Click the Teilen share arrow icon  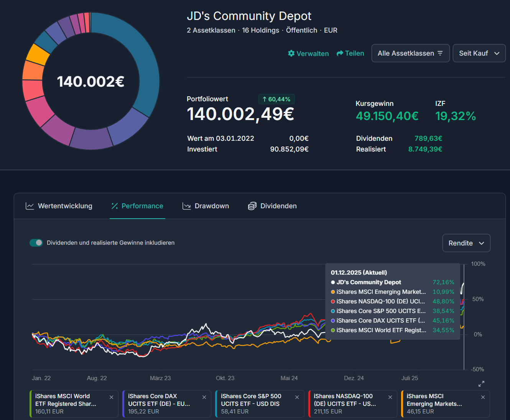click(340, 53)
